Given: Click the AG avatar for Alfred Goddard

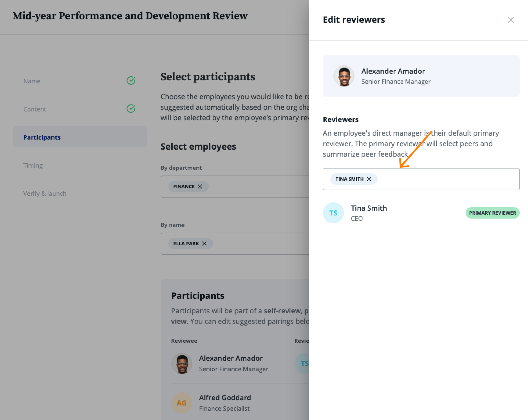Looking at the screenshot, I should coord(182,403).
